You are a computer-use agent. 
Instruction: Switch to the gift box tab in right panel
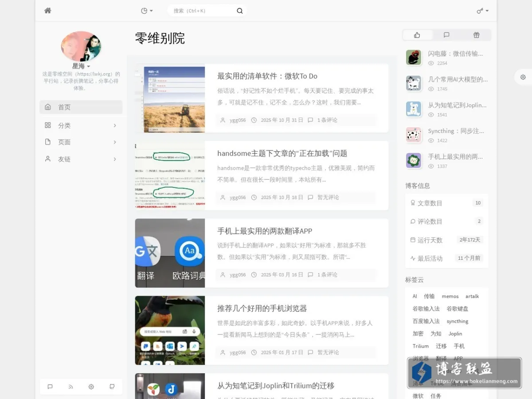click(x=476, y=35)
